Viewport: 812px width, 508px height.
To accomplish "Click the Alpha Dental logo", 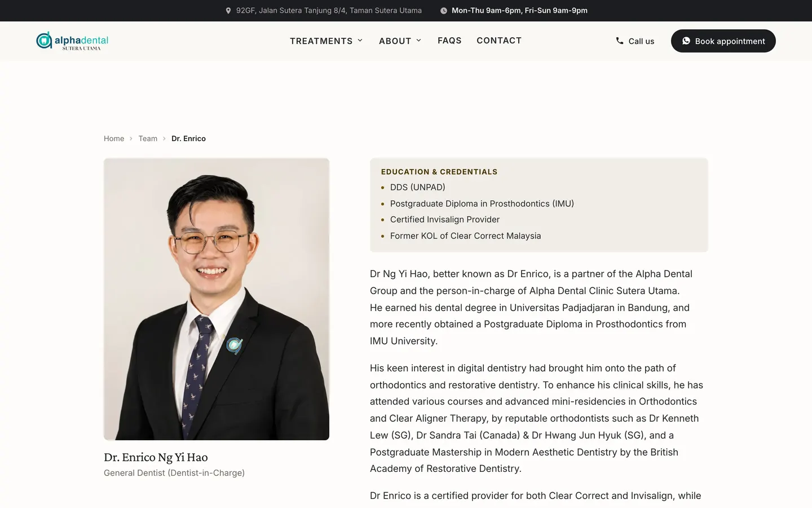I will 72,41.
